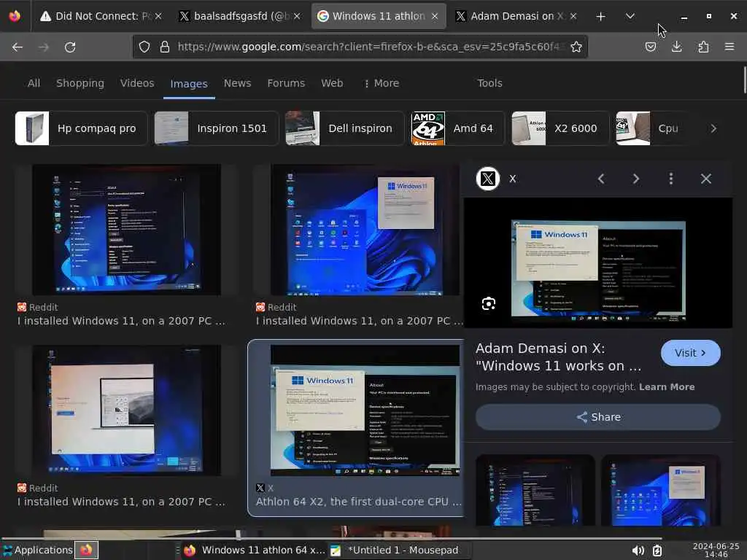This screenshot has width=747, height=560.
Task: Open the second related image in preview panel
Action: 661,491
